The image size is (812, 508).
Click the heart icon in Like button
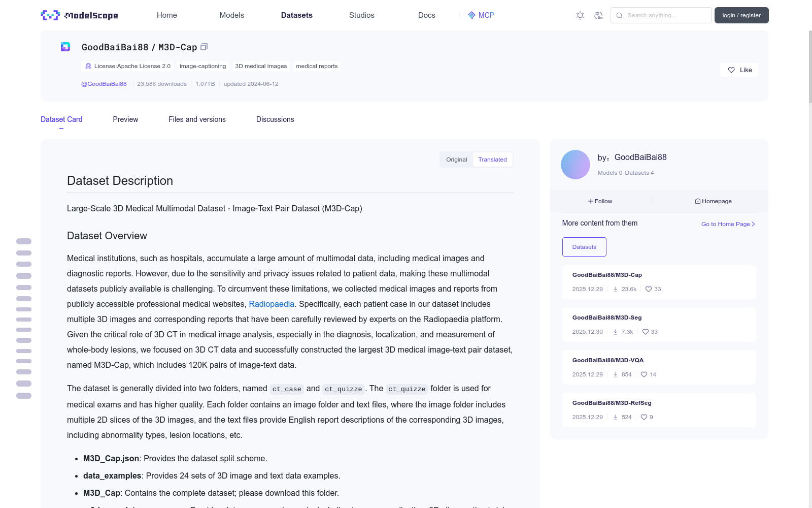click(731, 70)
